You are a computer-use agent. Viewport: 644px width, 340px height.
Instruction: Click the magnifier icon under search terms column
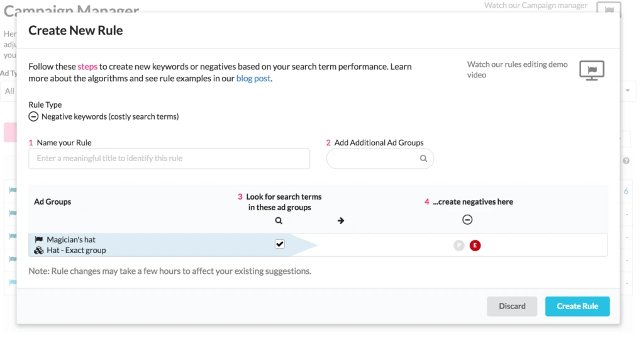(279, 220)
